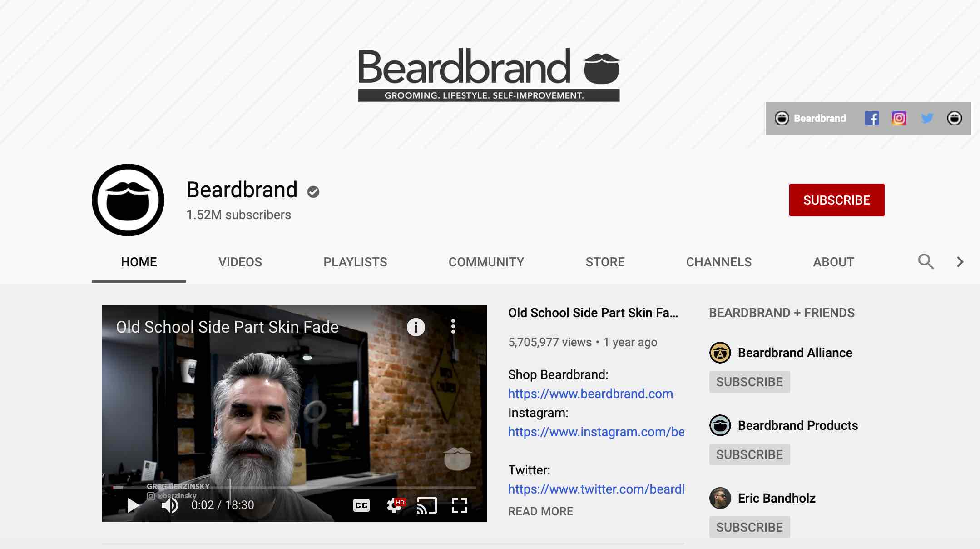Click the BEARDBRAND + FRIENDS heading
The width and height of the screenshot is (980, 549).
tap(782, 313)
